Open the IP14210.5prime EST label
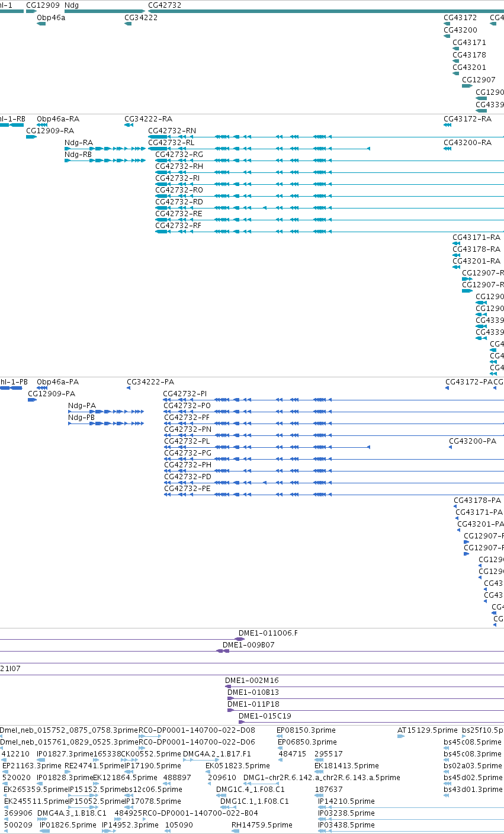Image resolution: width=504 pixels, height=834 pixels. (x=346, y=801)
